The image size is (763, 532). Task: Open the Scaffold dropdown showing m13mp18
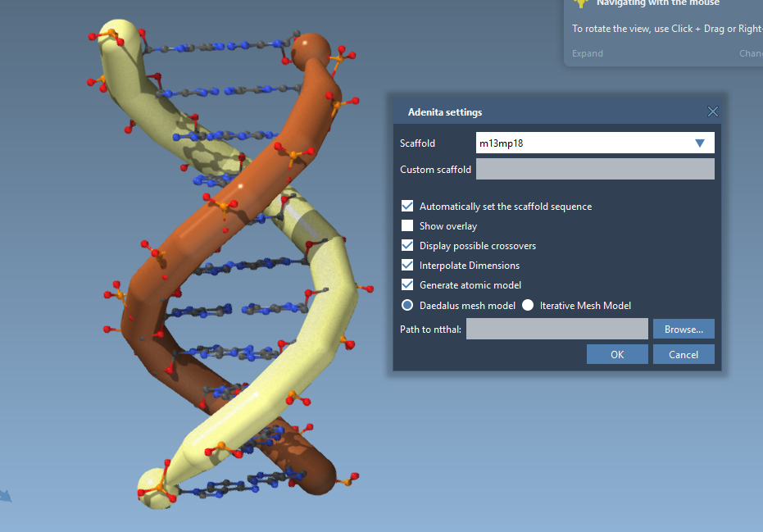[595, 143]
